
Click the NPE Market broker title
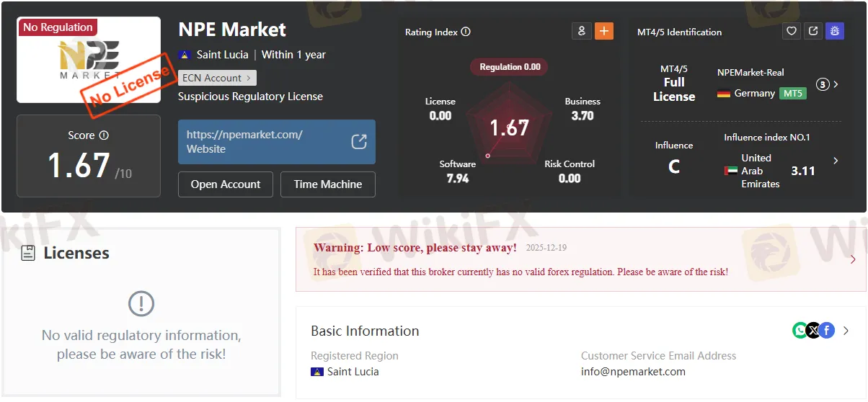click(x=232, y=30)
